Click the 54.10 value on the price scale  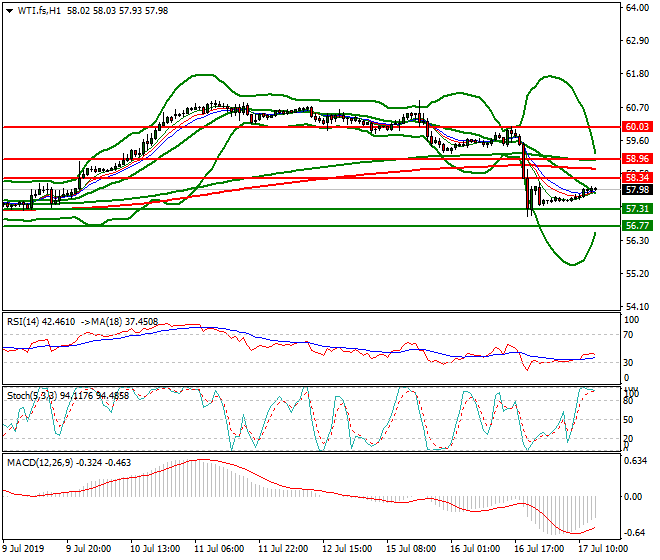636,307
